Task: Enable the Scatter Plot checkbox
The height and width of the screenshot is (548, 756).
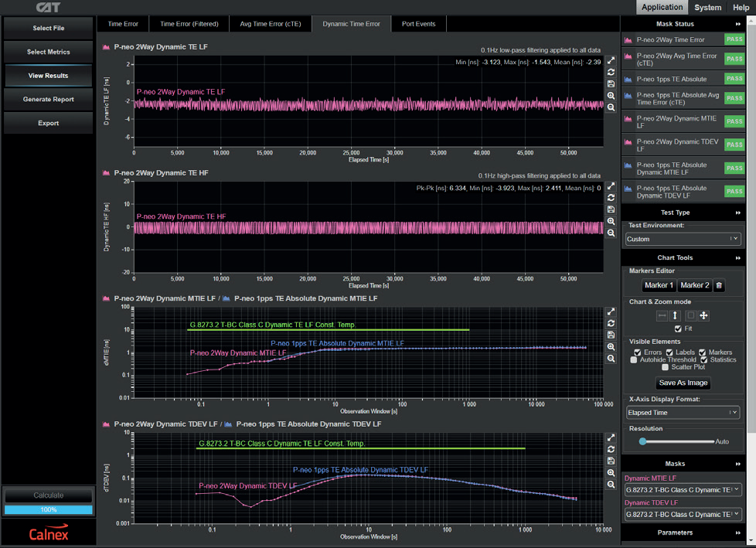Action: (x=666, y=367)
